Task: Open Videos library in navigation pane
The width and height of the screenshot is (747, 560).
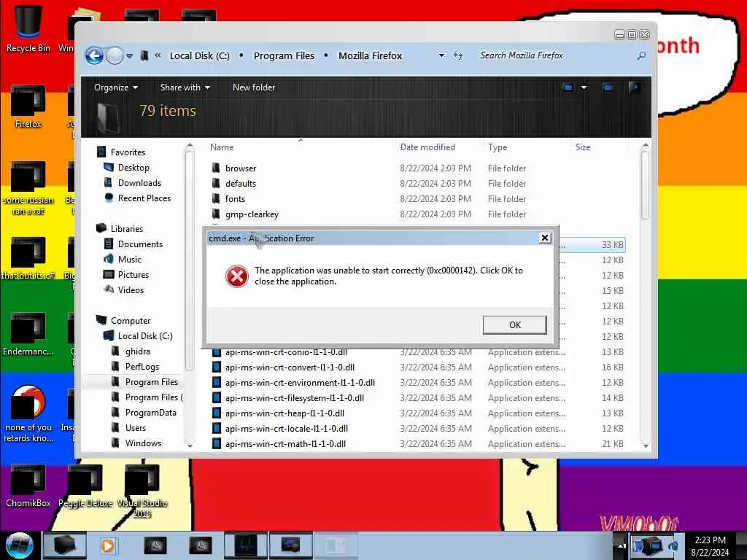Action: (131, 290)
